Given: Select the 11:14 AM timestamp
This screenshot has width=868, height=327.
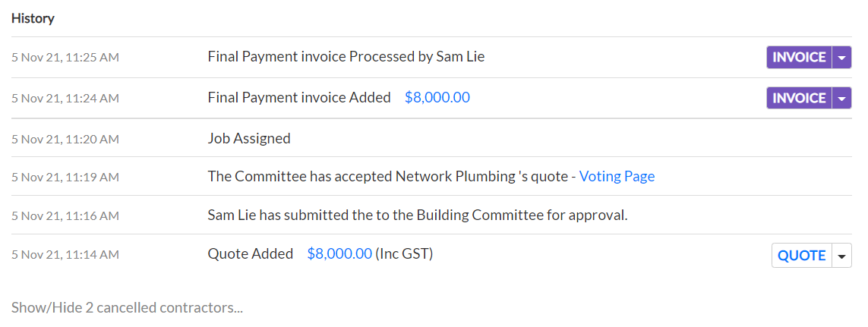Looking at the screenshot, I should point(65,255).
